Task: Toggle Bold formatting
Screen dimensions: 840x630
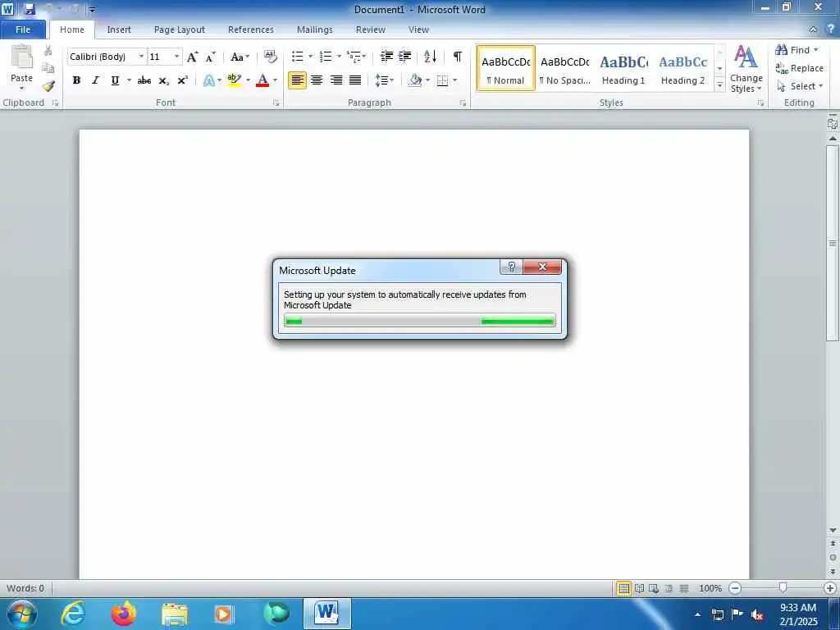Action: click(x=76, y=80)
